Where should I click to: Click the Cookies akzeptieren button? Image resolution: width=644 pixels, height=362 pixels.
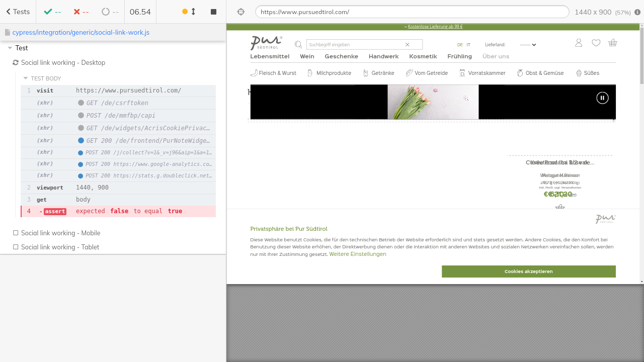[528, 271]
